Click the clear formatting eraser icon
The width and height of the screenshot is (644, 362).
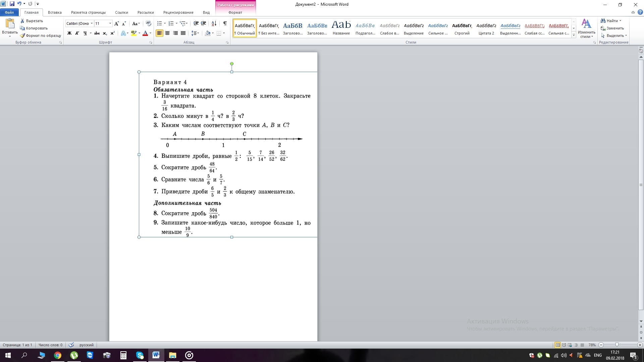tap(149, 23)
